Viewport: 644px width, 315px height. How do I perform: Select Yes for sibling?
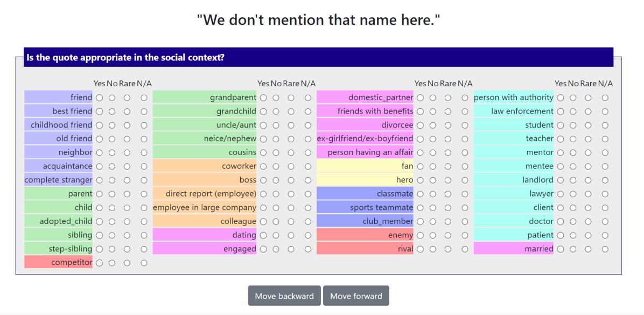(x=99, y=235)
